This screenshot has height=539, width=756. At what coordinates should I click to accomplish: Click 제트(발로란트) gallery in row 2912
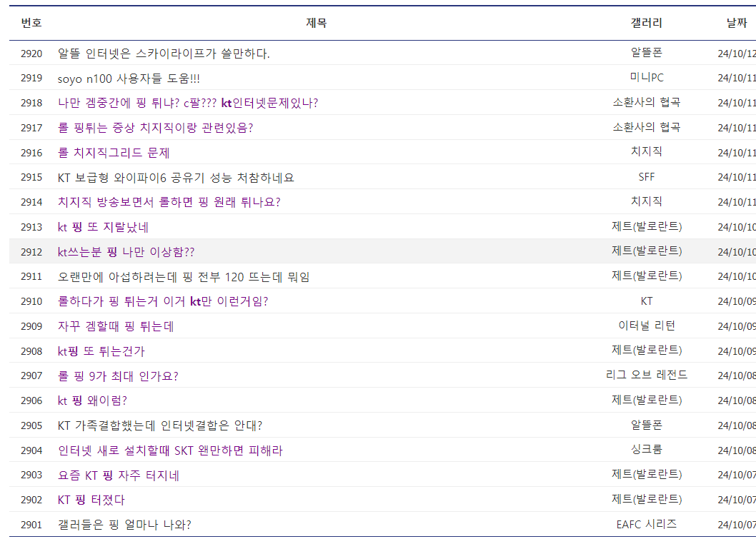[647, 251]
